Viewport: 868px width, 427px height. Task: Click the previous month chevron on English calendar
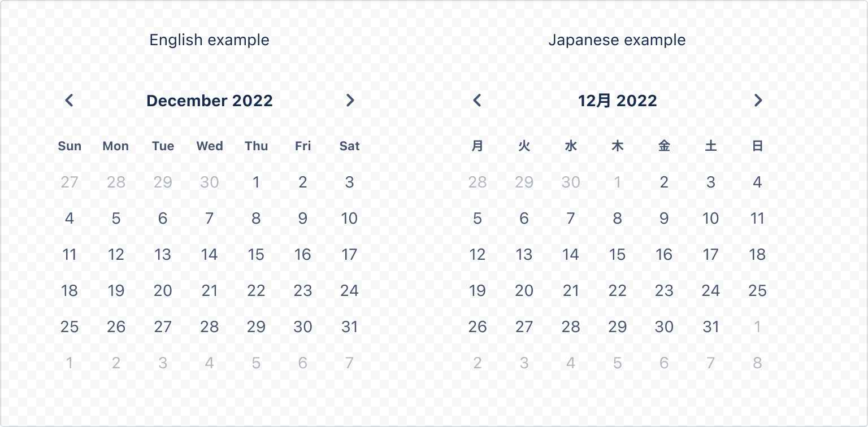[x=69, y=101]
